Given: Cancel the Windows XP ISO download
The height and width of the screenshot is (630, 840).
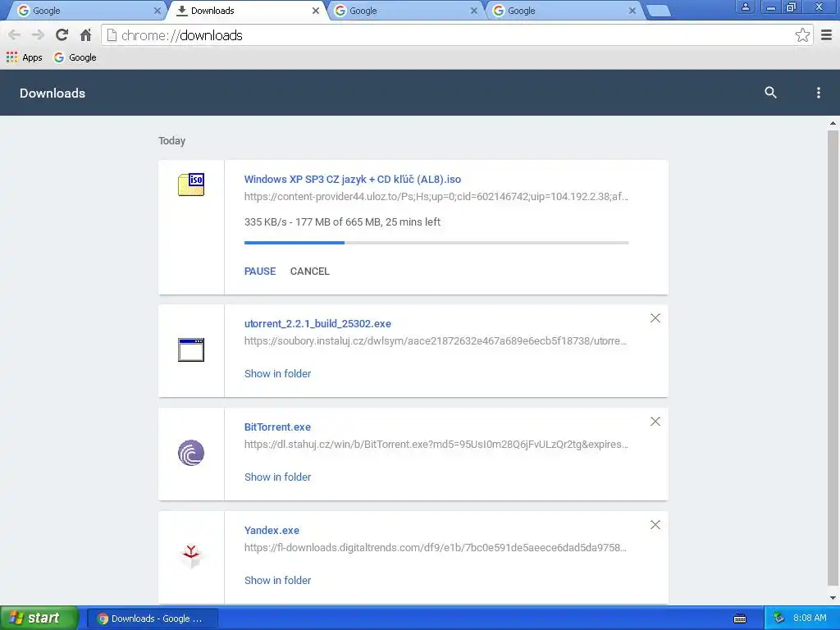Looking at the screenshot, I should point(309,271).
